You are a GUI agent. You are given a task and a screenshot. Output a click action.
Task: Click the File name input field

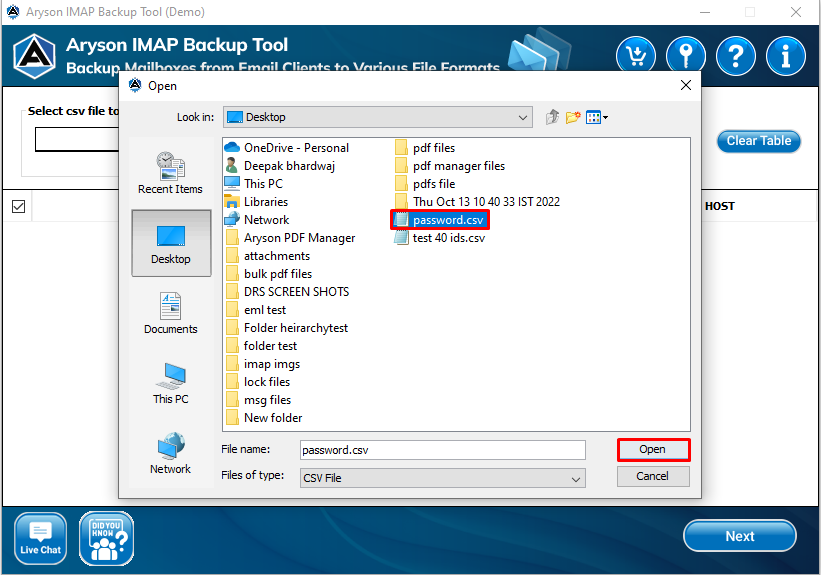pos(442,450)
